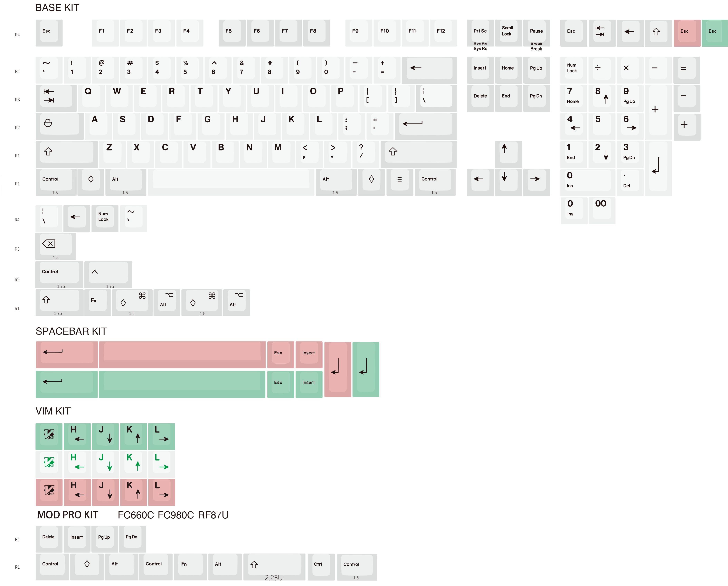728x586 pixels.
Task: Click the "FC660C FC980C RF87U" label
Action: [173, 515]
